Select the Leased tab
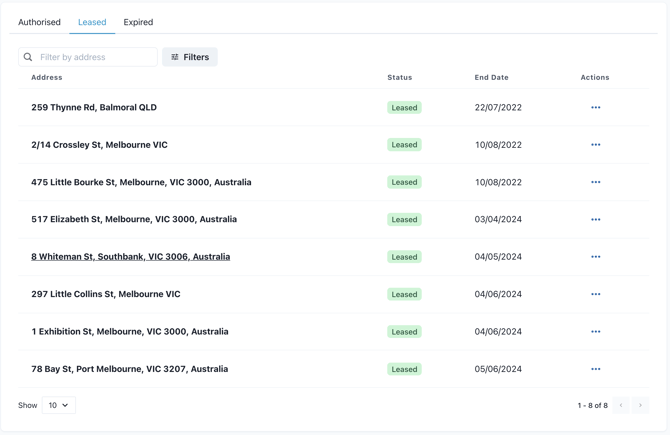Image resolution: width=670 pixels, height=435 pixels. (x=92, y=22)
